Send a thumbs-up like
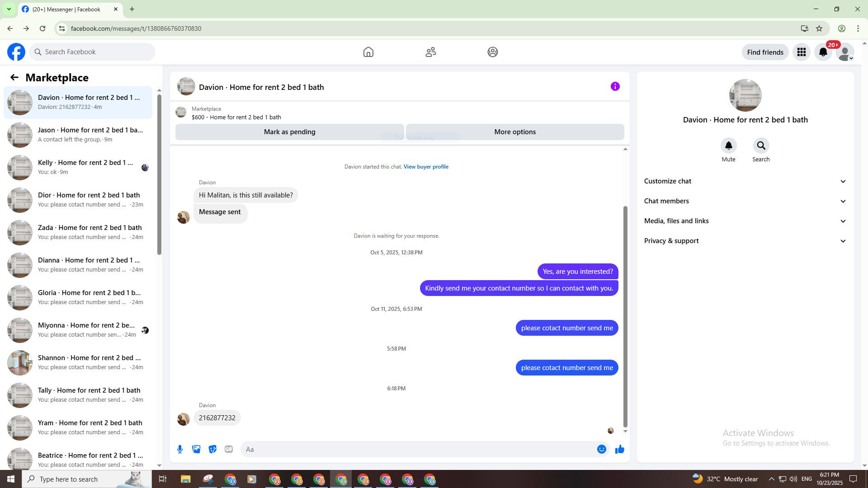 pyautogui.click(x=619, y=449)
